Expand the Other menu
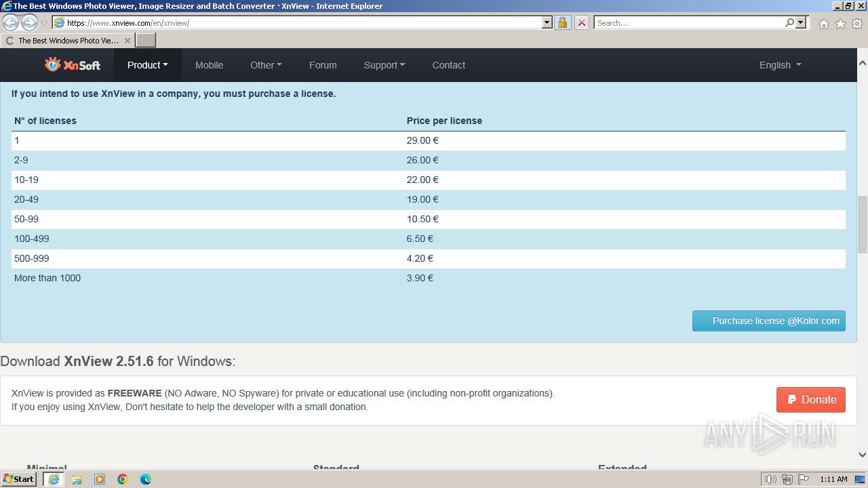This screenshot has height=488, width=868. 266,65
